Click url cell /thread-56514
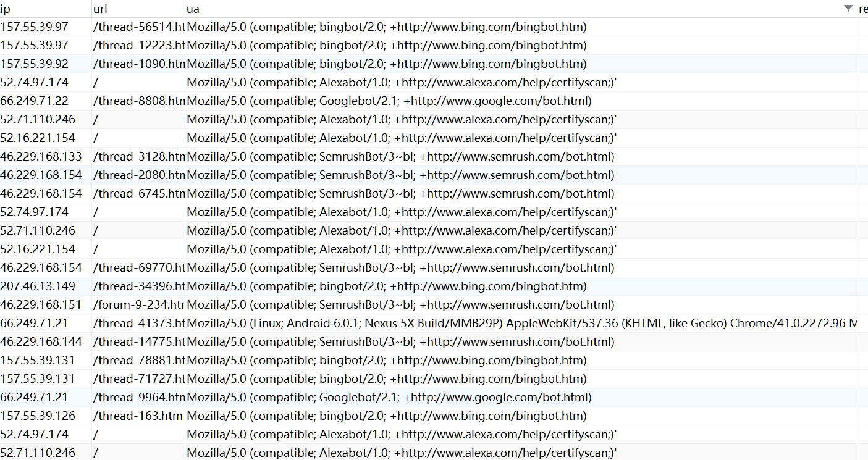 click(x=138, y=27)
